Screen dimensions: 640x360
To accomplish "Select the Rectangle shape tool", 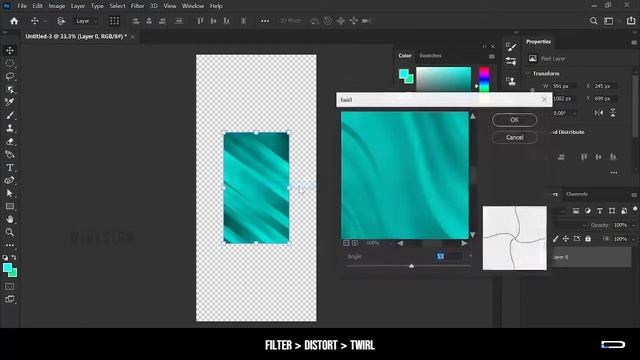I will click(10, 207).
